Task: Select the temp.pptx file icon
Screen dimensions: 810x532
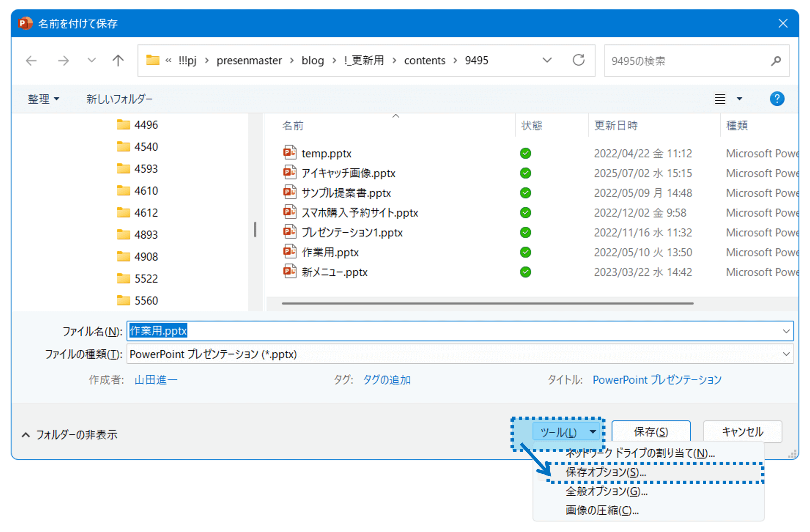Action: pyautogui.click(x=290, y=153)
